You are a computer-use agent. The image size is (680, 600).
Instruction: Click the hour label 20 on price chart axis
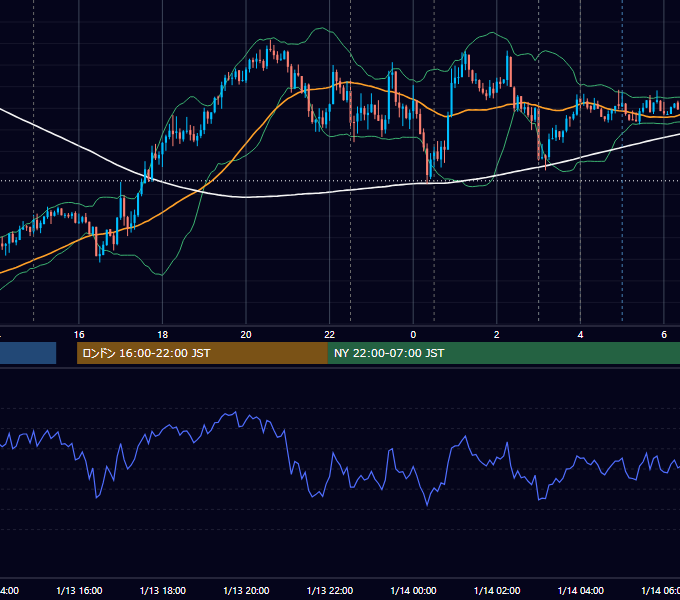click(x=246, y=335)
